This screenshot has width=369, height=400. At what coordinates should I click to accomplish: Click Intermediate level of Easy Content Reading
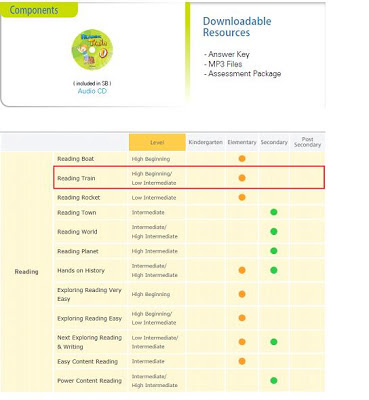(148, 361)
